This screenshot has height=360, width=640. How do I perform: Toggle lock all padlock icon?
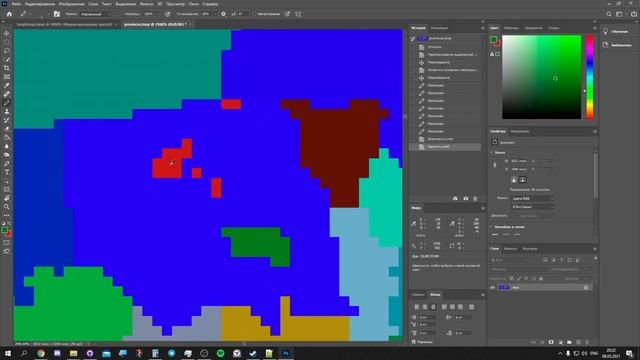pyautogui.click(x=541, y=278)
